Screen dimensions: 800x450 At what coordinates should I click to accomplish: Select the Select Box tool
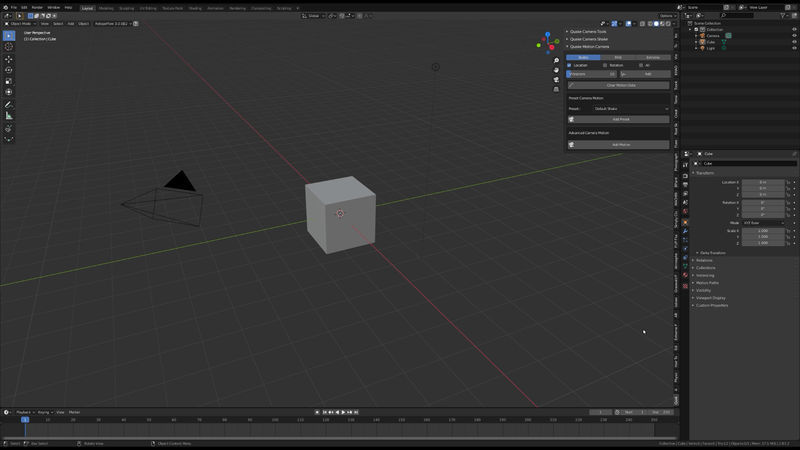tap(9, 36)
